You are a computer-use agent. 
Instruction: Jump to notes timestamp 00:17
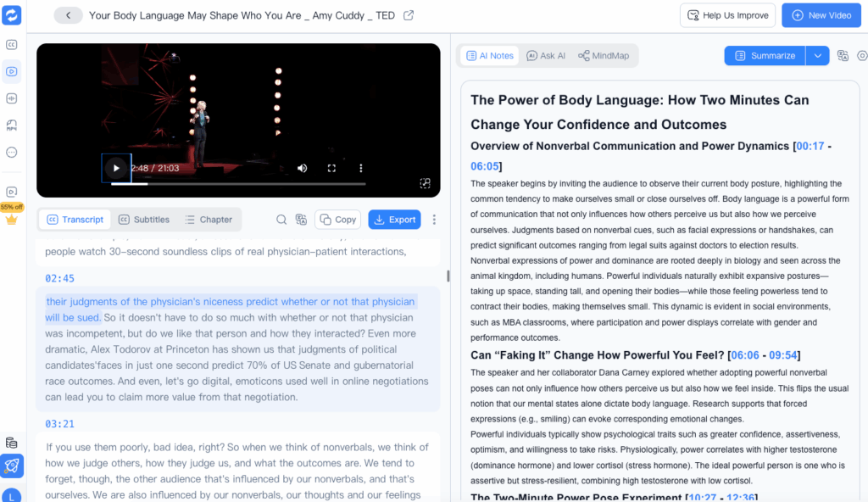click(x=810, y=147)
